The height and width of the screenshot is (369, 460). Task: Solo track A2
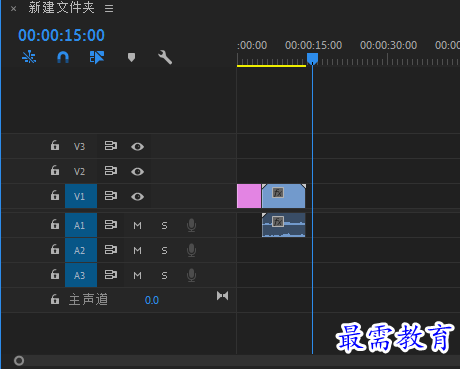[164, 250]
